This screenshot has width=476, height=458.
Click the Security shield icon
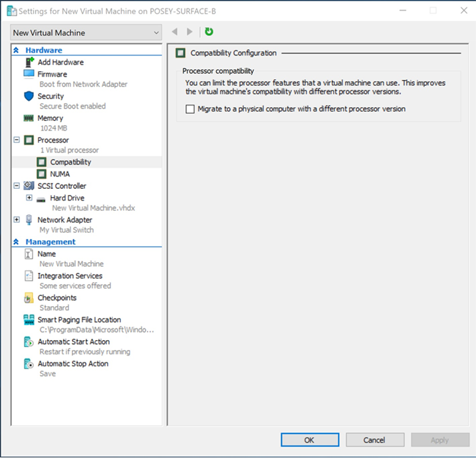pos(29,96)
